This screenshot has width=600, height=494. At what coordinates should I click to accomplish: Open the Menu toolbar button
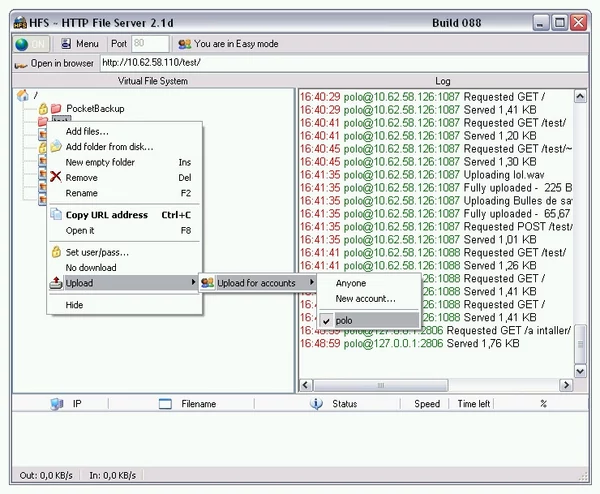pos(80,44)
